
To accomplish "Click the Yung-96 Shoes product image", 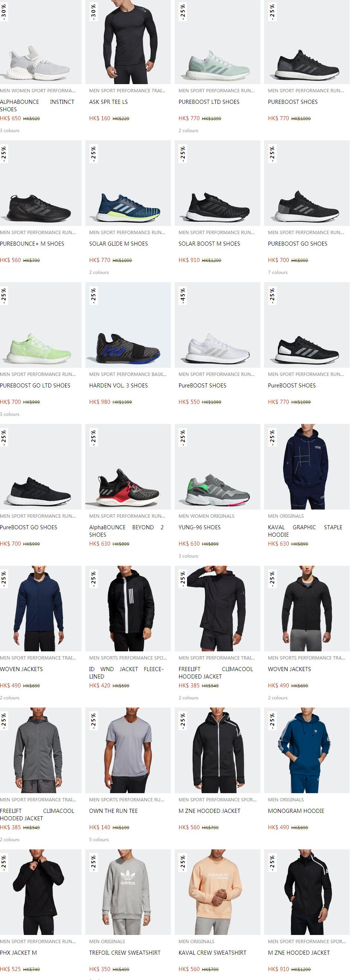I will [217, 467].
